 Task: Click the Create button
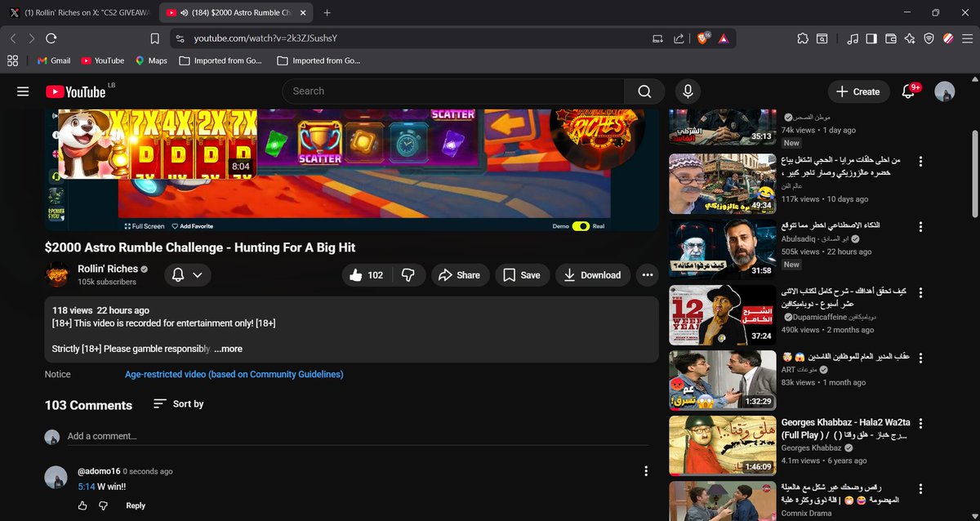858,91
